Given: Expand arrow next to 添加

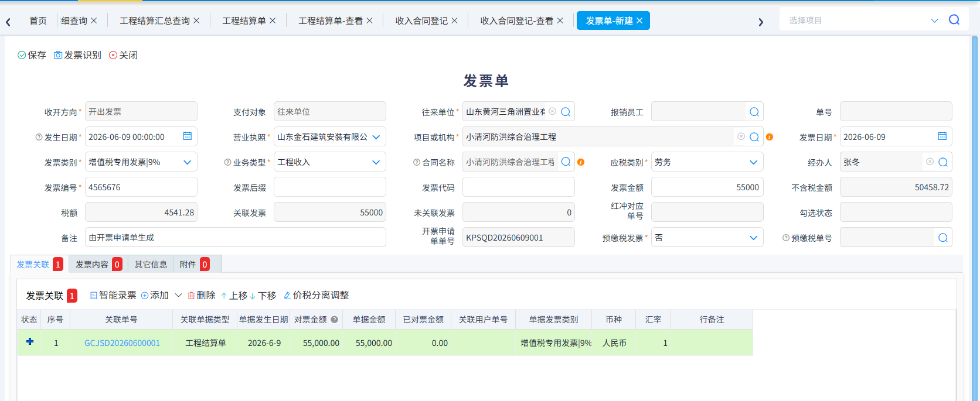Looking at the screenshot, I should coord(179,295).
